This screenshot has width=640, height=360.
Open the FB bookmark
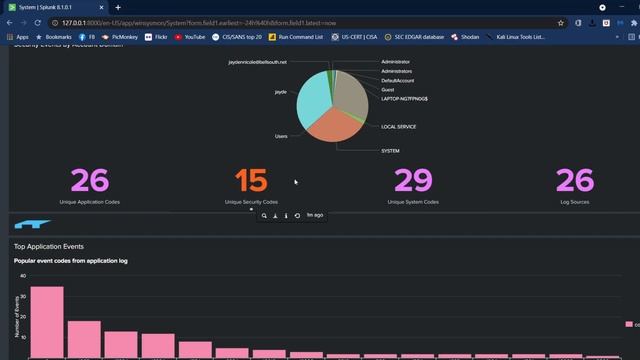(87, 37)
